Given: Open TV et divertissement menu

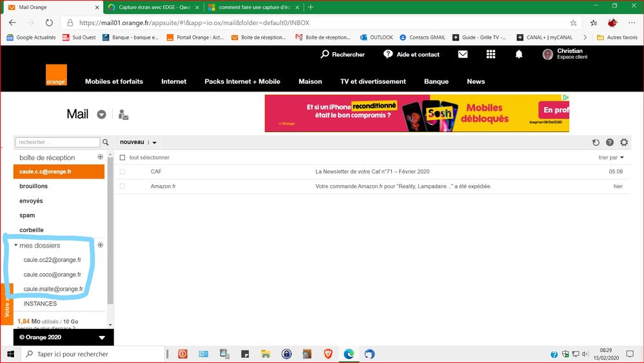Looking at the screenshot, I should pos(373,81).
